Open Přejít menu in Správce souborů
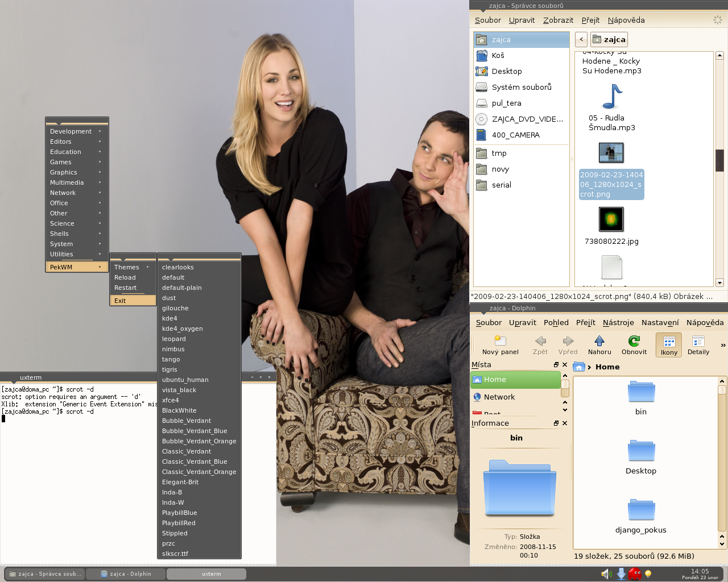 tap(590, 20)
